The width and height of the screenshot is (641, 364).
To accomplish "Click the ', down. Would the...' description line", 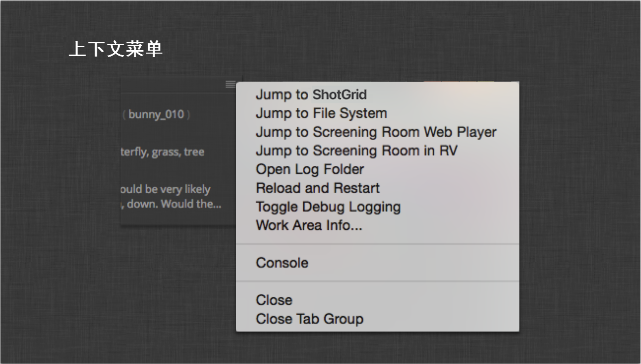I will pos(171,204).
